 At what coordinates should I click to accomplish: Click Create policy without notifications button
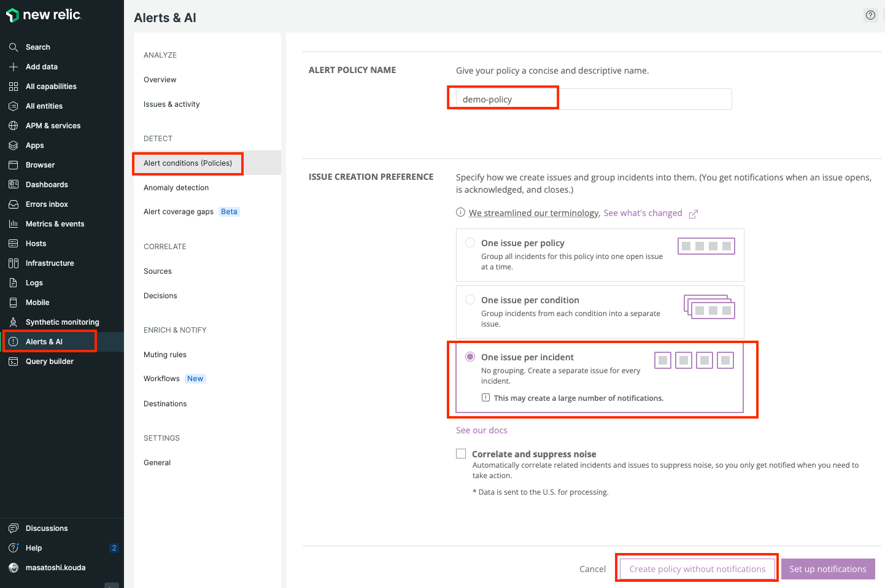coord(697,569)
